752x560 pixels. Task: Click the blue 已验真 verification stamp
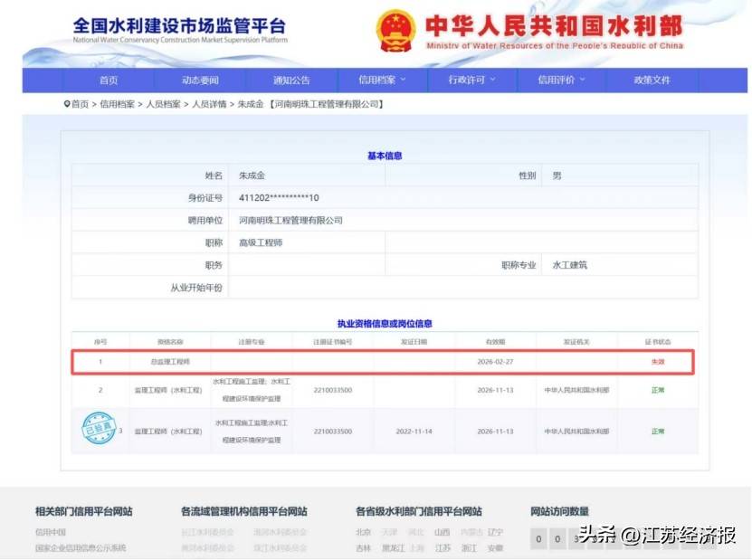[x=99, y=427]
